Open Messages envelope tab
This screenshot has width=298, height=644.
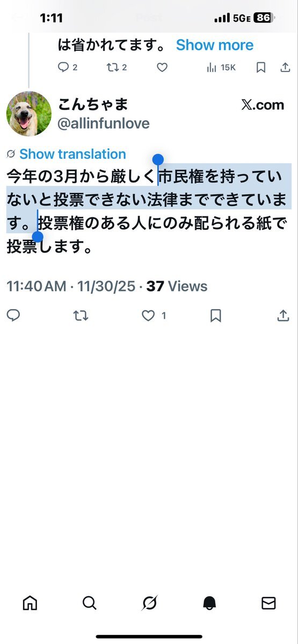[268, 603]
